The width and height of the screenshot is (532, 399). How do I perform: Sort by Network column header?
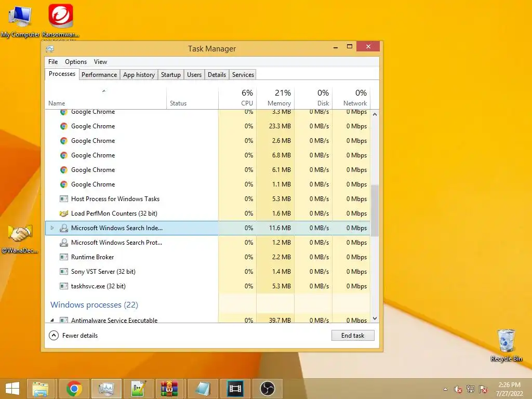pos(351,98)
